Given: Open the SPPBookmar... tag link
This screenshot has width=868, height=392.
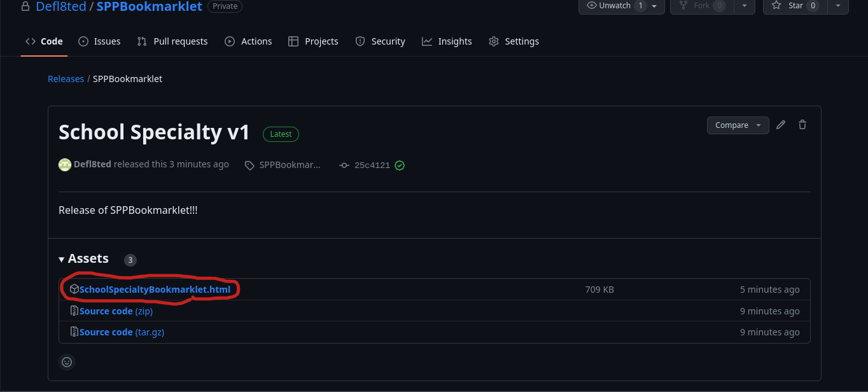Looking at the screenshot, I should [290, 165].
